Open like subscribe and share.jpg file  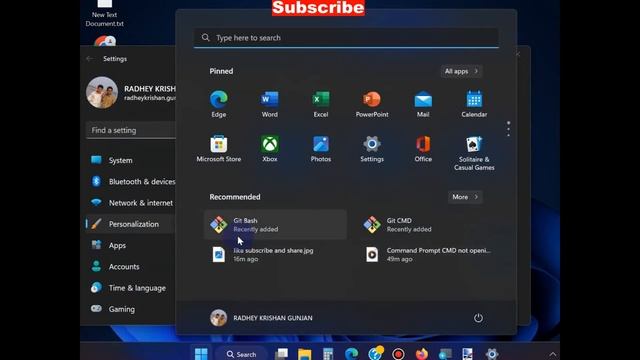[276, 254]
